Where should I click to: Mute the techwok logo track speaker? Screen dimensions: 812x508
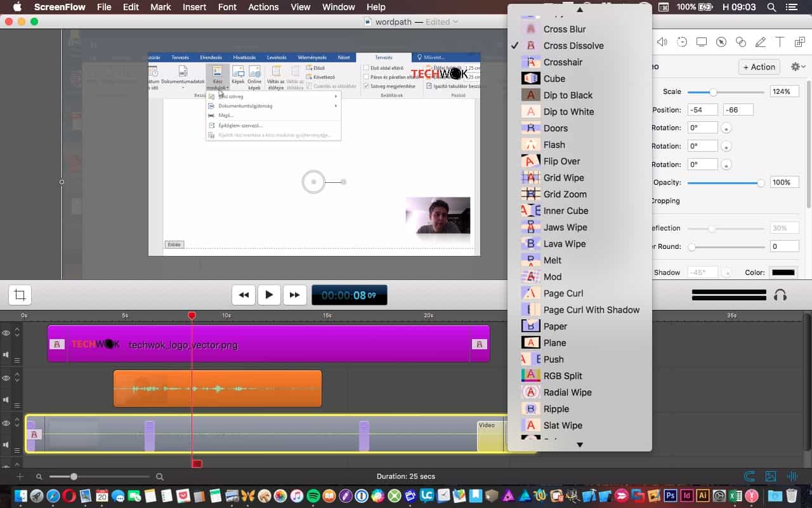(x=6, y=355)
